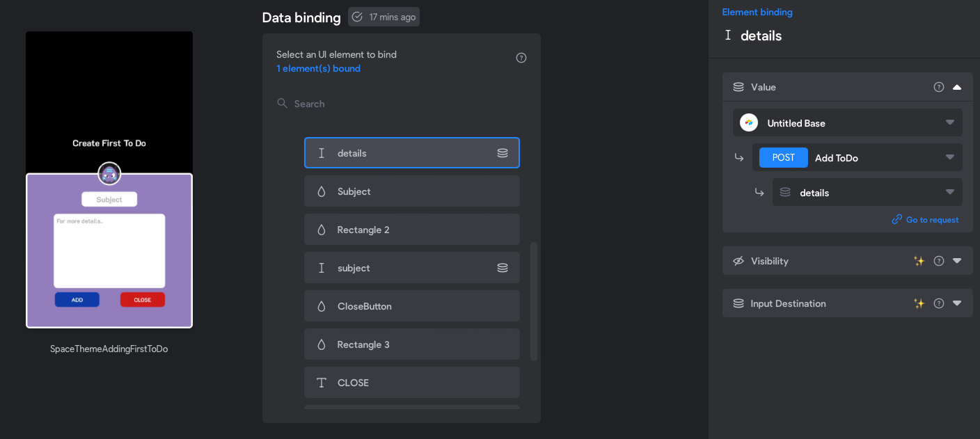Click the blue ADD button in preview
This screenshot has width=980, height=439.
point(77,300)
